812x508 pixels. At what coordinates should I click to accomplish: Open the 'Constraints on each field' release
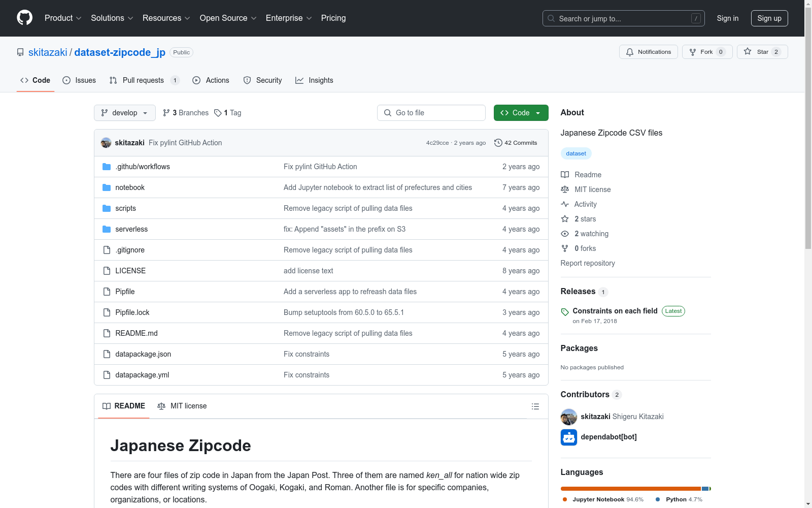(x=615, y=311)
